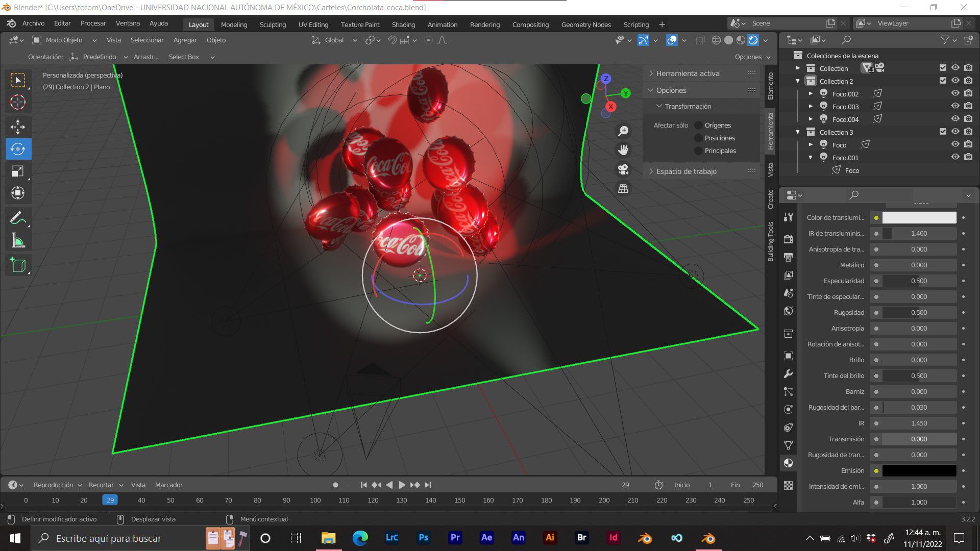Open the Global orientation dropdown
Image resolution: width=980 pixels, height=551 pixels.
(334, 40)
